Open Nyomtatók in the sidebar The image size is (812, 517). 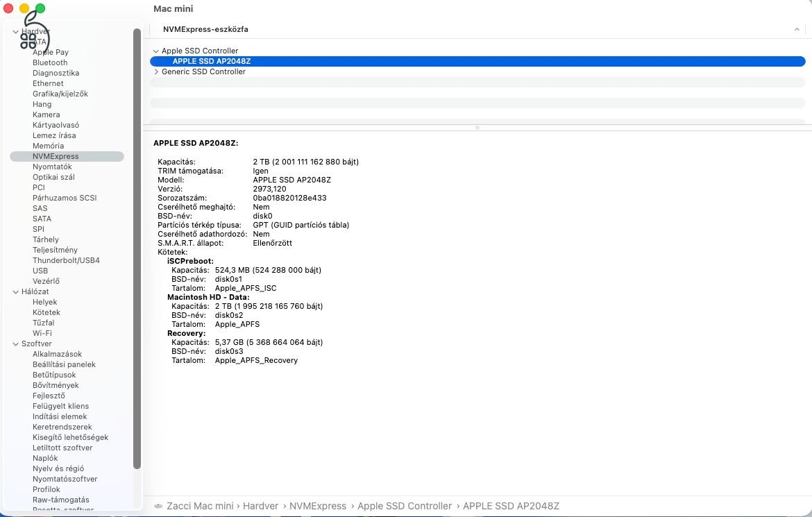tap(52, 167)
